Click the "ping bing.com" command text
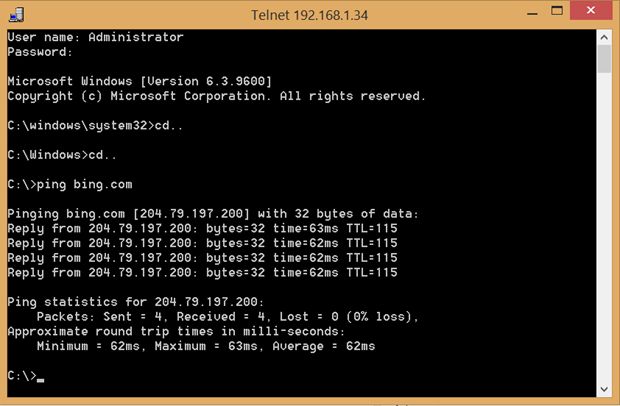The image size is (620, 406). 84,184
